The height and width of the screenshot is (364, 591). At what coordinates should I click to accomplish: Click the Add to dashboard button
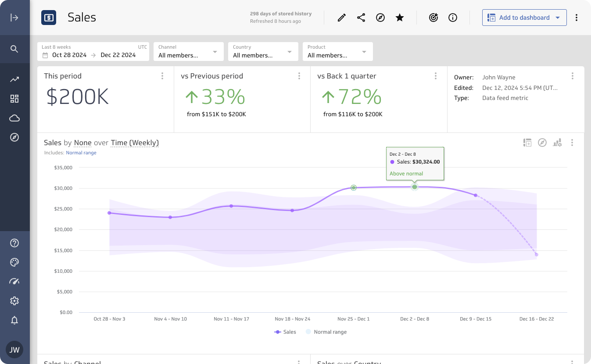click(524, 18)
